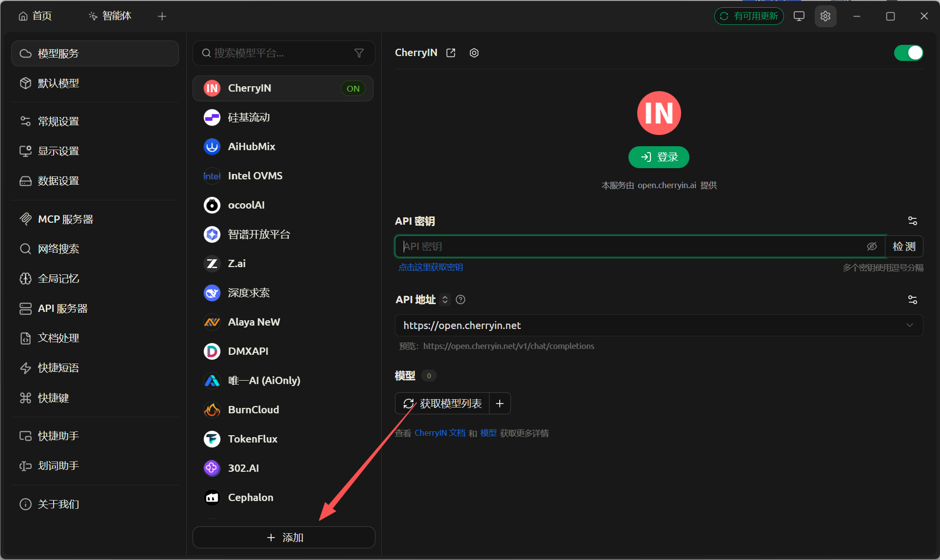The height and width of the screenshot is (560, 940).
Task: Add a new tab with plus icon
Action: pyautogui.click(x=162, y=17)
